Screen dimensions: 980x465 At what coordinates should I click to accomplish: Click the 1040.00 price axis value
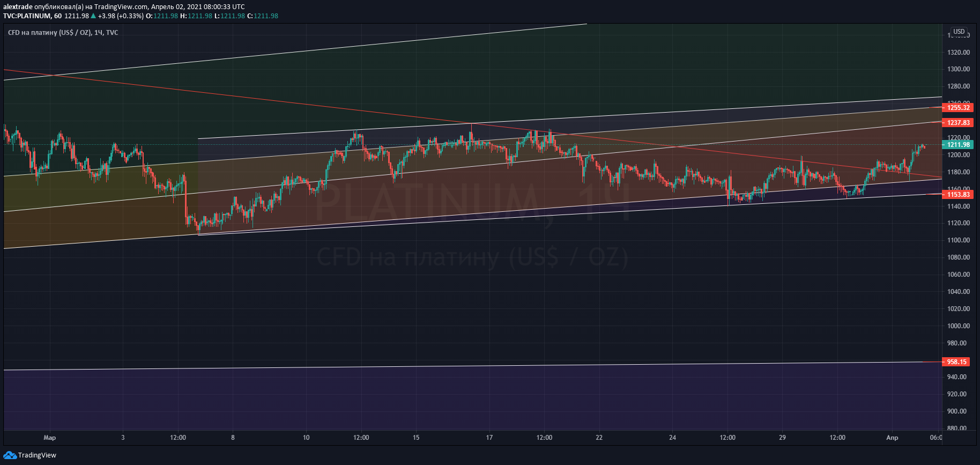[959, 292]
